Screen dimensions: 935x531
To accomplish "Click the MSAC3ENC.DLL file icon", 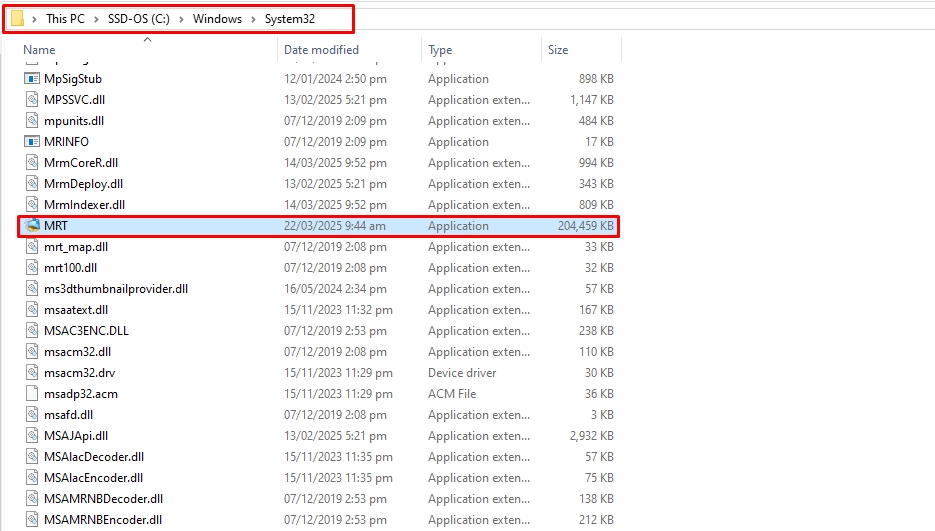I will pos(32,331).
